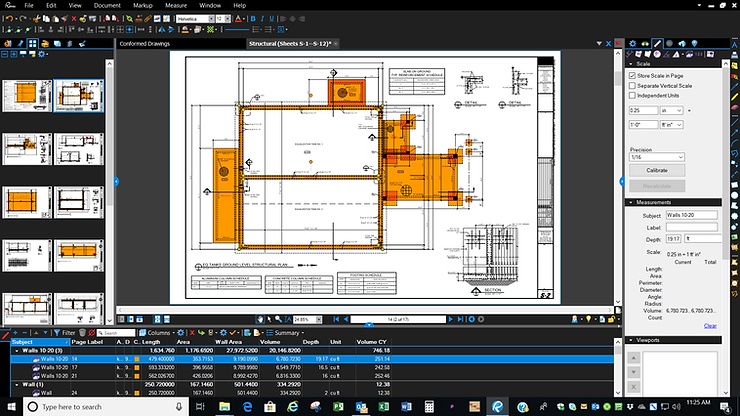Select the Eraser tool in right toolbar

pos(735,107)
